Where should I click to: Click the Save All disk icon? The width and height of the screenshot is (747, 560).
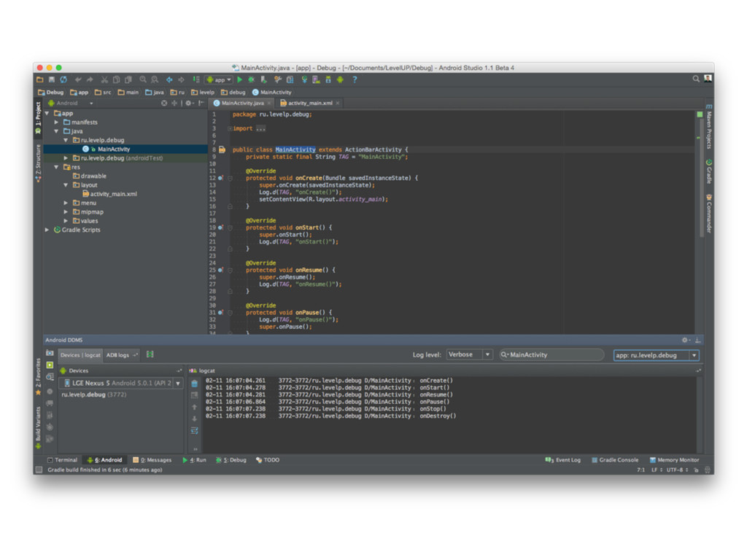pyautogui.click(x=52, y=79)
